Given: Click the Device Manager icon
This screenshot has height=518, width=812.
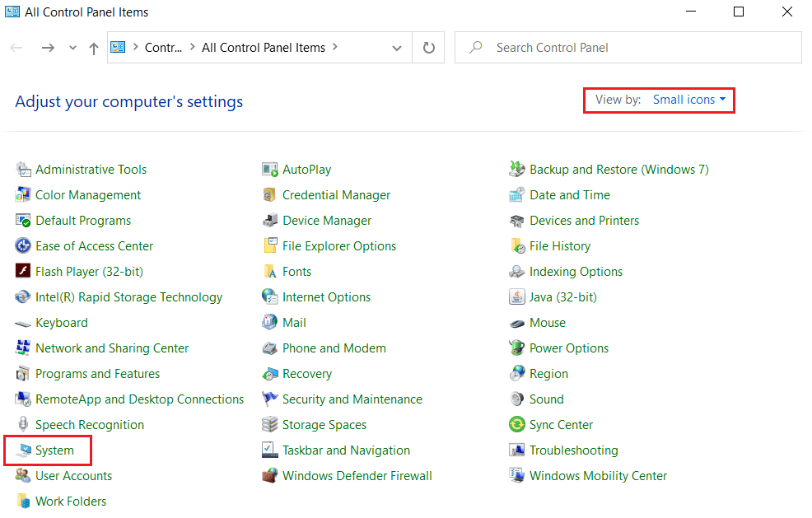Looking at the screenshot, I should pos(270,221).
